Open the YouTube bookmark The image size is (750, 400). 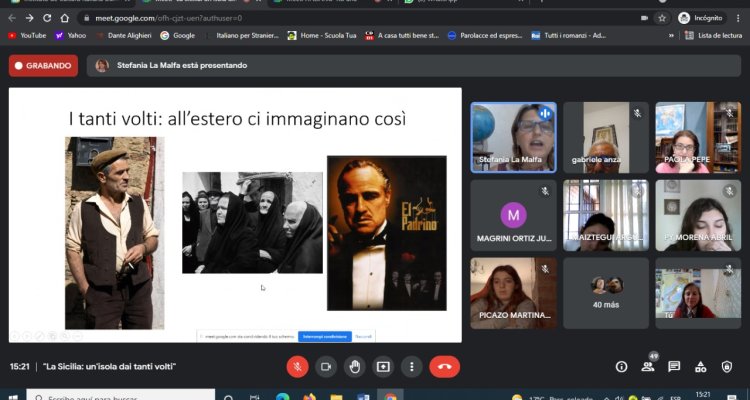[27, 35]
